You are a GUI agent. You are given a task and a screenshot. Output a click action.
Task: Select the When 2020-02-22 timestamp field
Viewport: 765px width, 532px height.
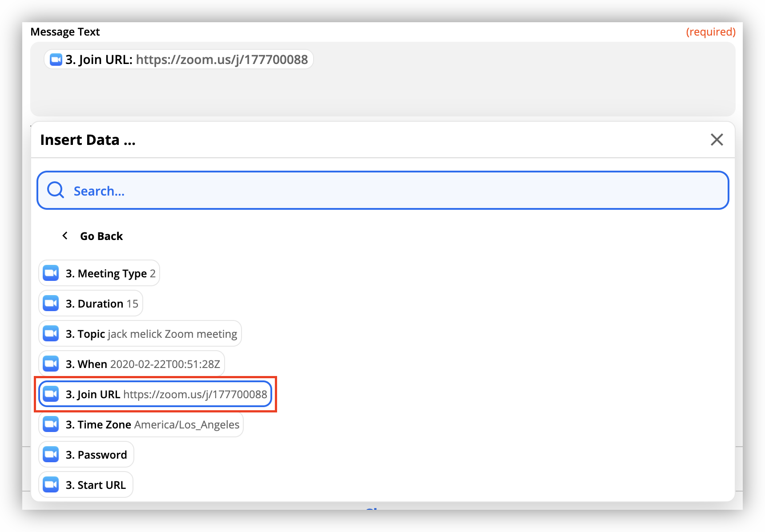click(142, 364)
